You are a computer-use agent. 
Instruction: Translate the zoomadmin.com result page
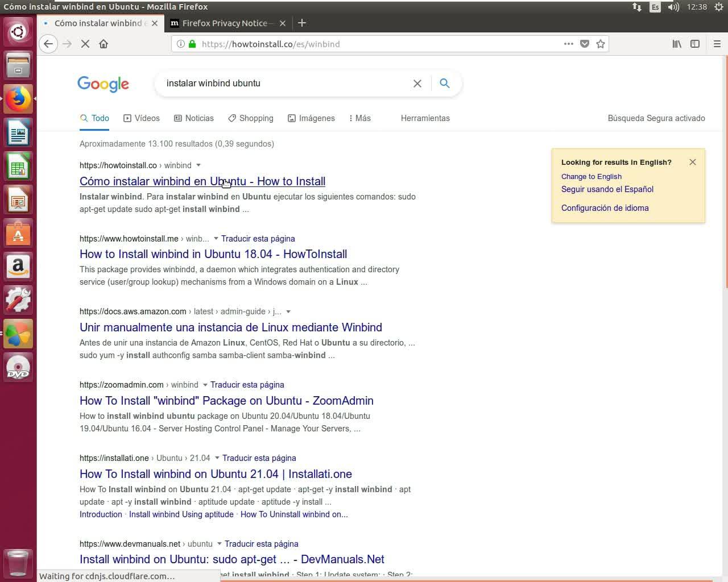(x=247, y=385)
